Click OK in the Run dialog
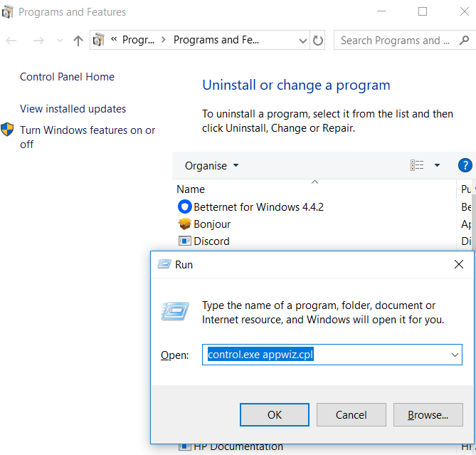 tap(274, 414)
